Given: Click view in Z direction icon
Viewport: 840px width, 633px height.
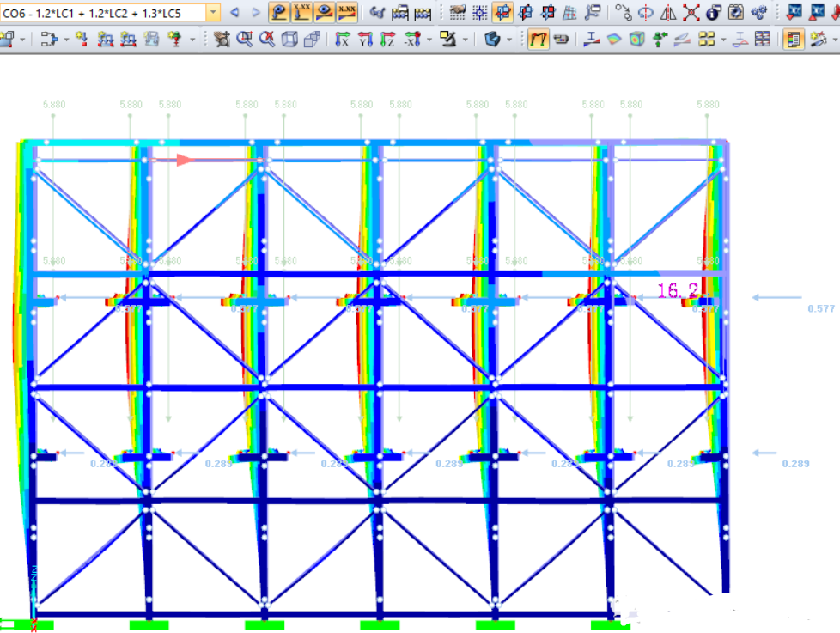Looking at the screenshot, I should [387, 40].
